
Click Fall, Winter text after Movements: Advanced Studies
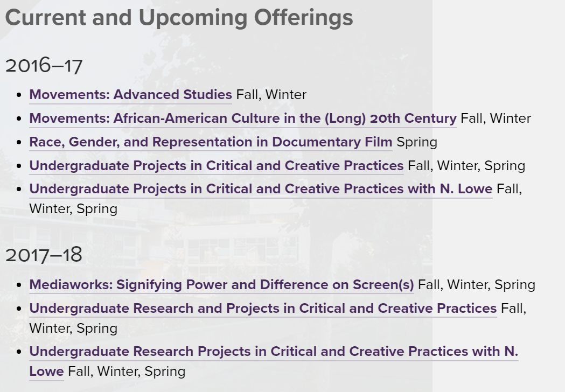271,95
